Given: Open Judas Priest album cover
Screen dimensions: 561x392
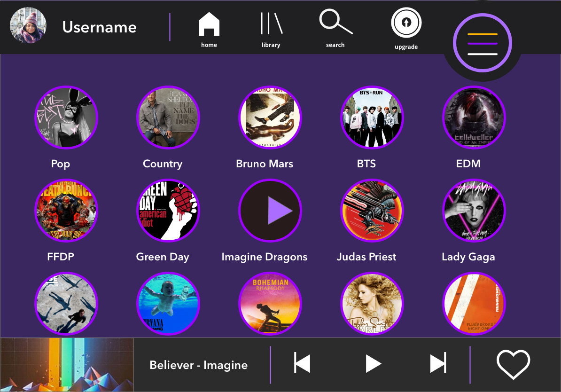Looking at the screenshot, I should (372, 211).
